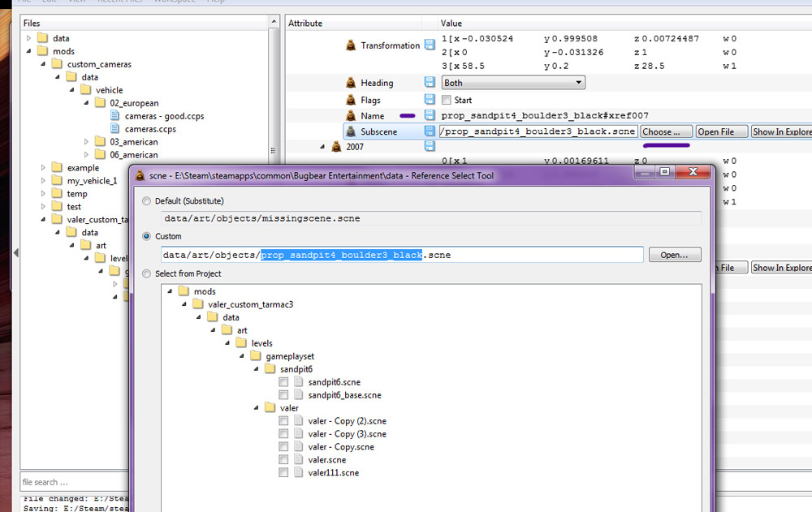
Task: Click the save icon beside Name
Action: coord(430,115)
